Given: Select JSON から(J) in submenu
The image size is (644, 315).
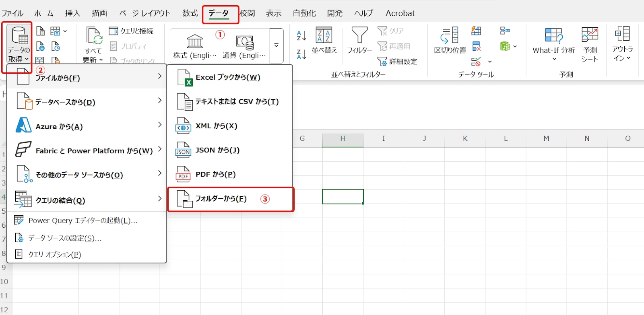Looking at the screenshot, I should click(230, 150).
